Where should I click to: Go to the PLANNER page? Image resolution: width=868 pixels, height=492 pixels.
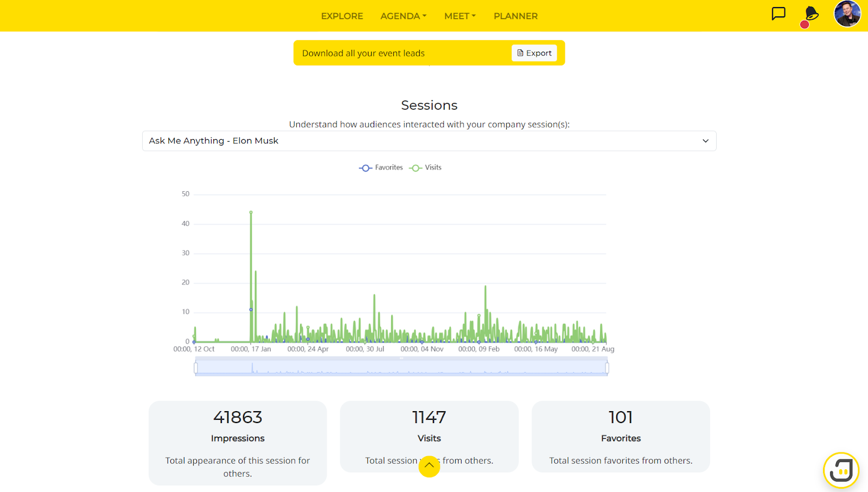(515, 16)
